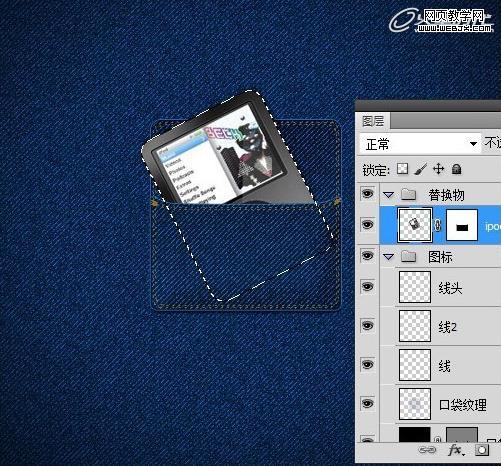
Task: Click the 线2 layer thumbnail
Action: click(x=415, y=326)
